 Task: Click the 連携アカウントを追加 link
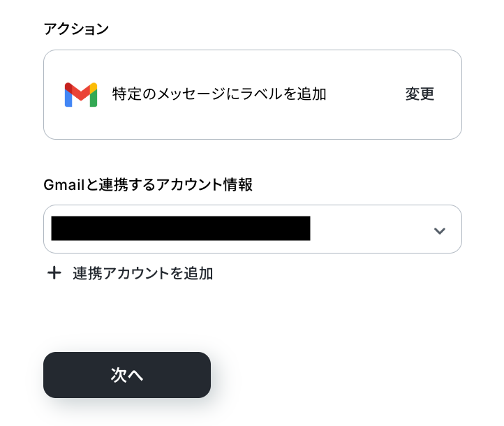(142, 273)
